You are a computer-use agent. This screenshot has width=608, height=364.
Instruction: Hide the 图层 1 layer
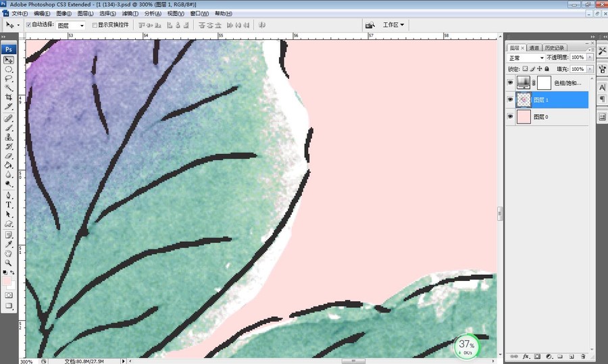coord(510,100)
